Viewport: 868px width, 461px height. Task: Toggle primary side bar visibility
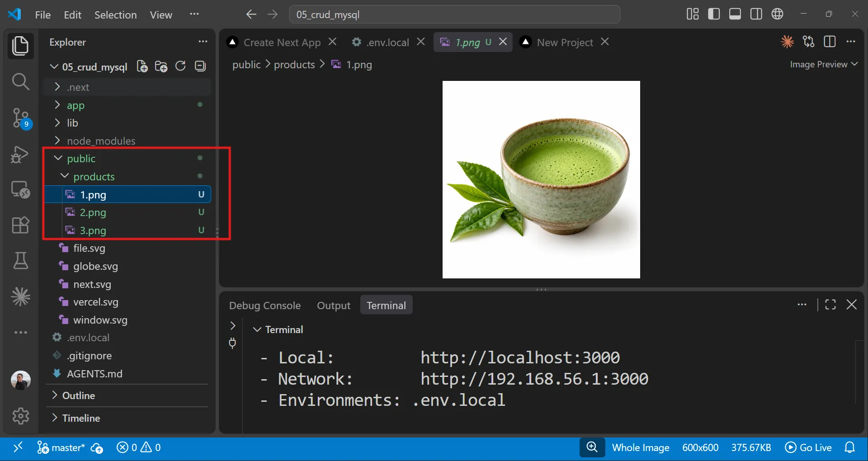(714, 14)
